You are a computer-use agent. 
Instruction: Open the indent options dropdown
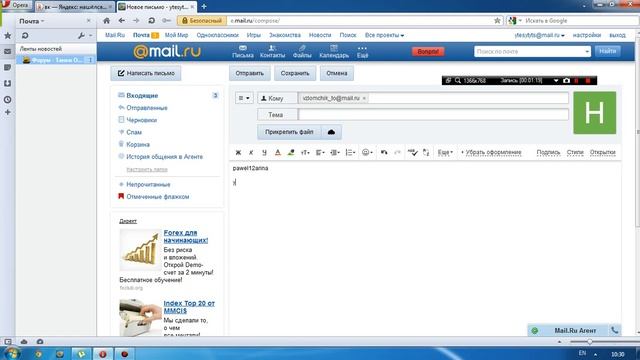(x=335, y=153)
